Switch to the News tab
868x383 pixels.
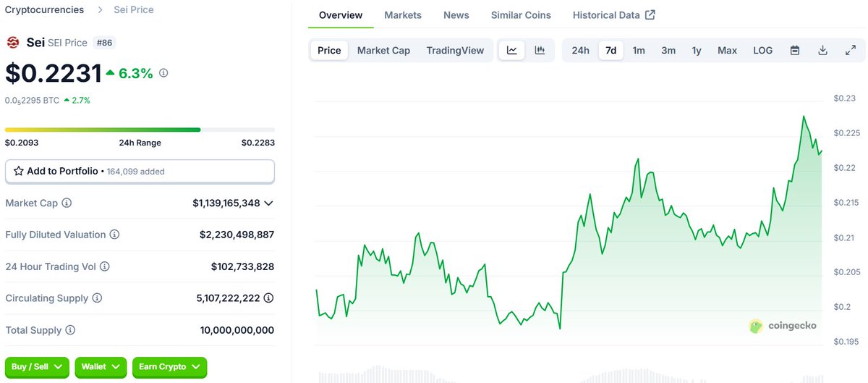click(x=456, y=15)
